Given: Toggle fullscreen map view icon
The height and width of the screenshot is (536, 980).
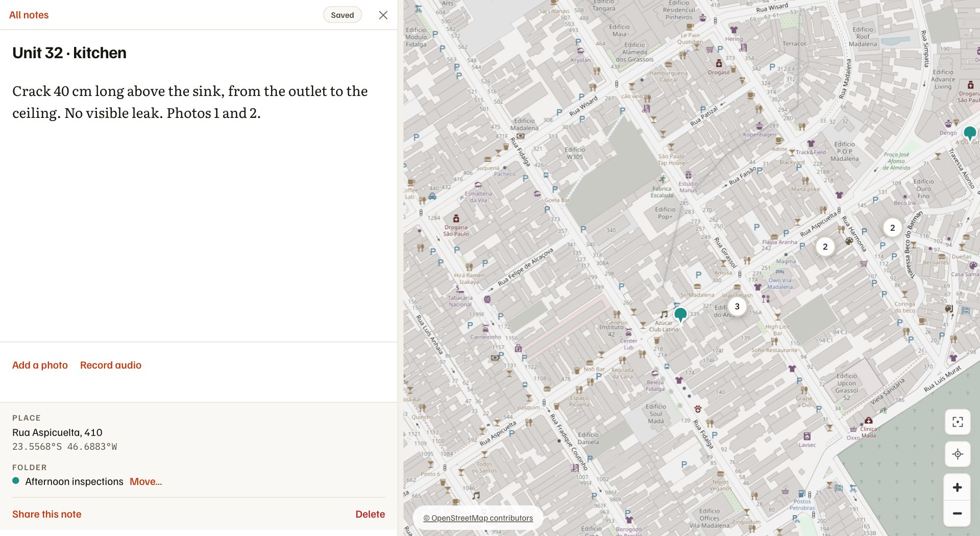Looking at the screenshot, I should click(x=958, y=422).
